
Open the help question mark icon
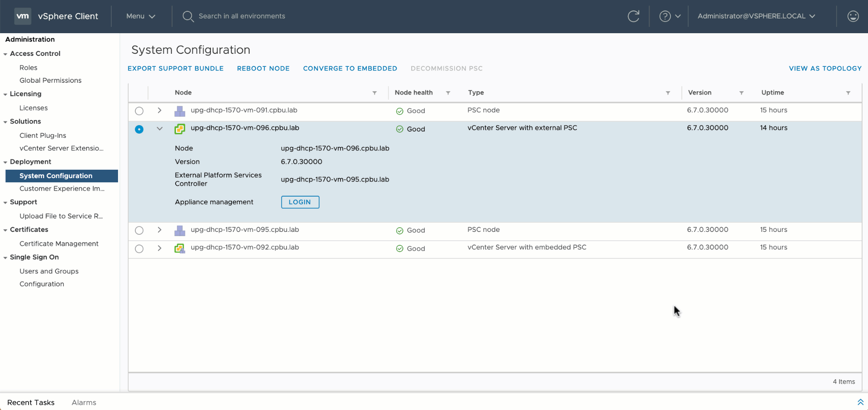pos(665,16)
